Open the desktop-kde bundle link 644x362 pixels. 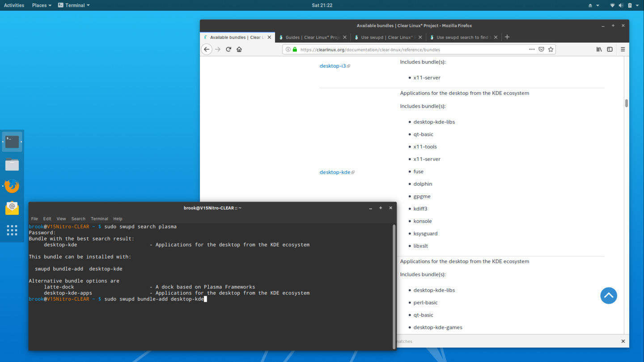coord(335,172)
